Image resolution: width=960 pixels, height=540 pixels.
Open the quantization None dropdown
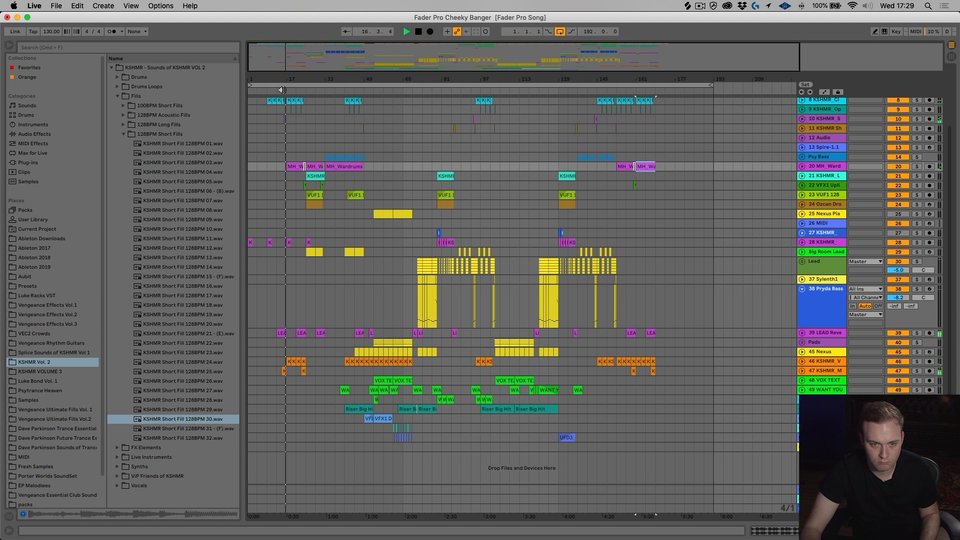click(137, 31)
